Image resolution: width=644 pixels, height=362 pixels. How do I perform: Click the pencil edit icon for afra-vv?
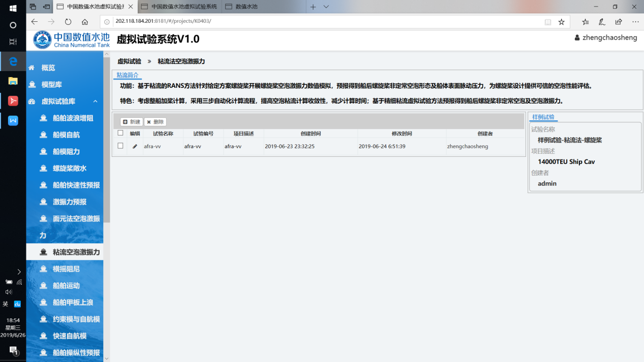135,146
